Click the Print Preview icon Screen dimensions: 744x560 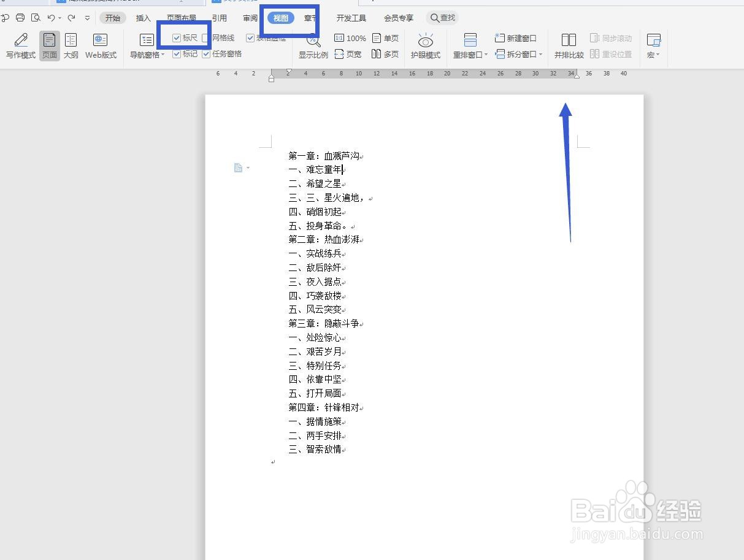click(36, 18)
